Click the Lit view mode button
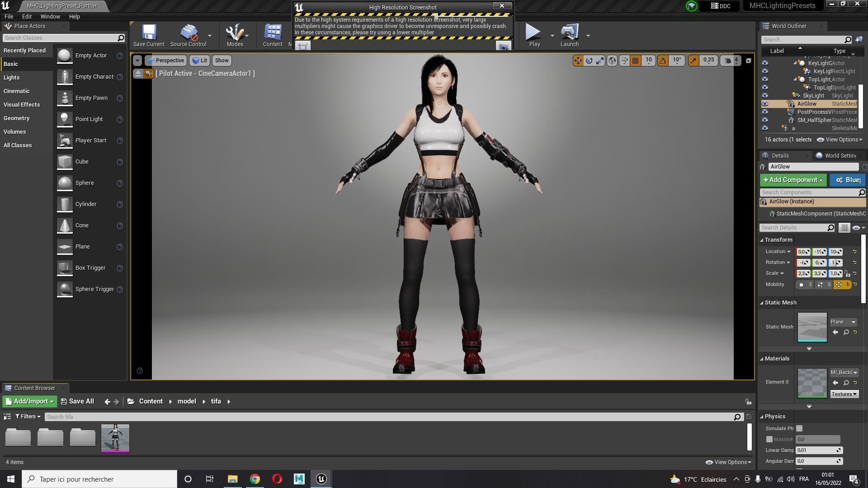 [199, 61]
